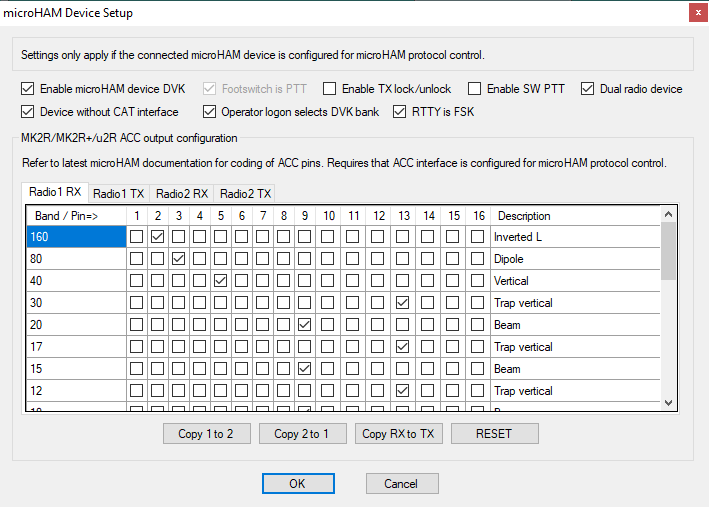The image size is (709, 507).
Task: Click the Band / Pin=> column header
Action: [76, 216]
